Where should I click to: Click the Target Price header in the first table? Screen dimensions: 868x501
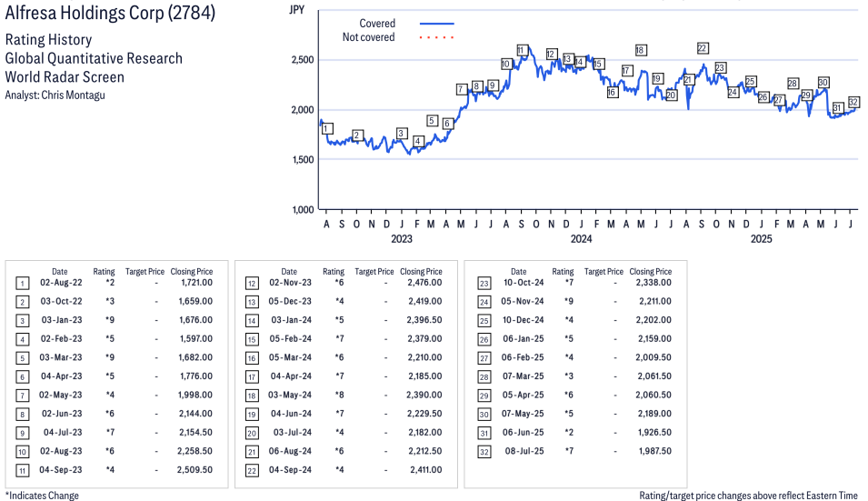pyautogui.click(x=145, y=271)
